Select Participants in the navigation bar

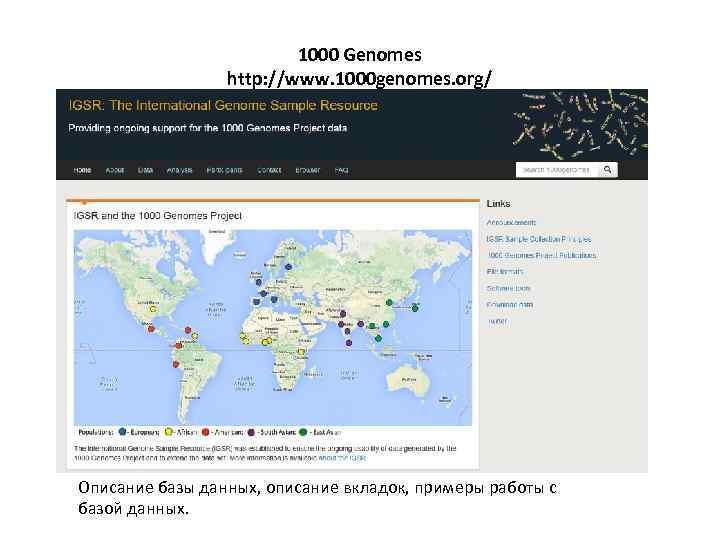pyautogui.click(x=225, y=170)
